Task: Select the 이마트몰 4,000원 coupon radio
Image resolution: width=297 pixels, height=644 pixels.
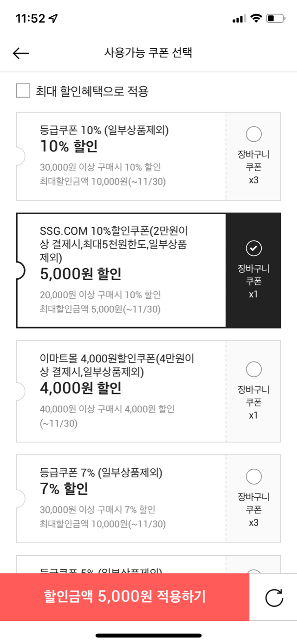Action: (254, 369)
